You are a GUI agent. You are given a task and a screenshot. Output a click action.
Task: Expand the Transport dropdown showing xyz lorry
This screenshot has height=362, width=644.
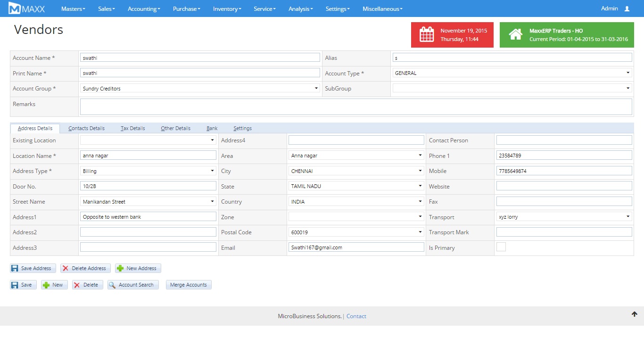pyautogui.click(x=564, y=217)
